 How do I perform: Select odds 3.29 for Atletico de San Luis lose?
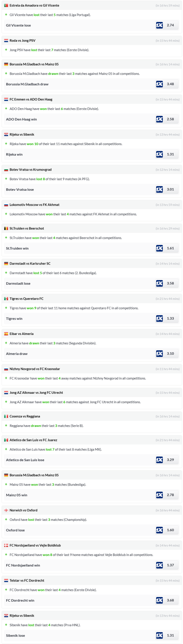point(170,460)
